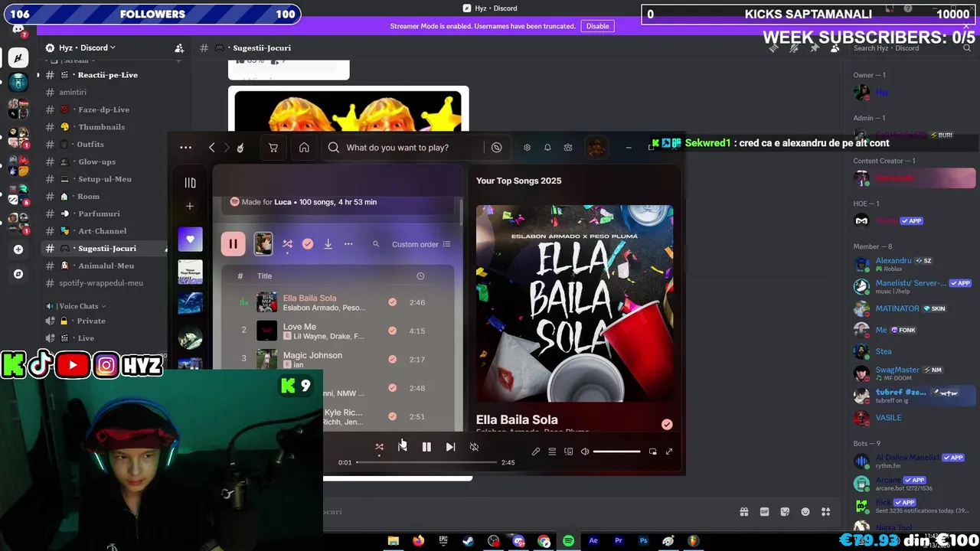This screenshot has height=551, width=980.
Task: Open playlist more options ellipsis
Action: (x=348, y=244)
